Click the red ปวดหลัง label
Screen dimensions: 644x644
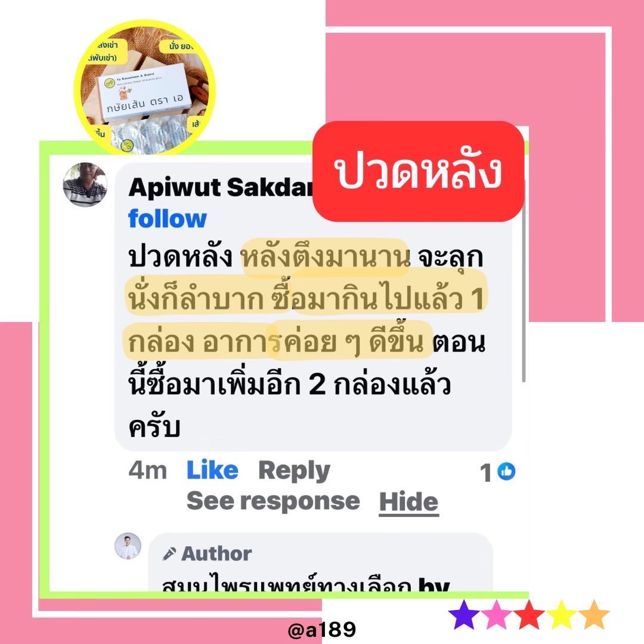[418, 171]
